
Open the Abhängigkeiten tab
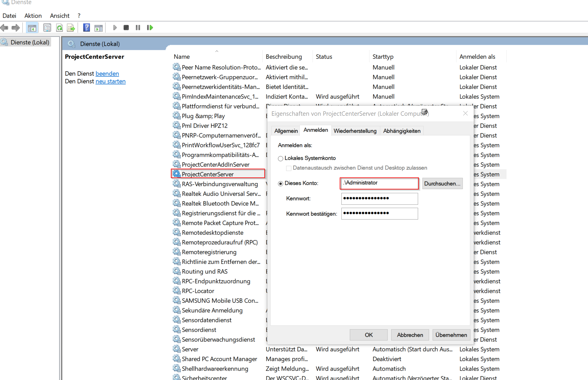click(x=402, y=131)
